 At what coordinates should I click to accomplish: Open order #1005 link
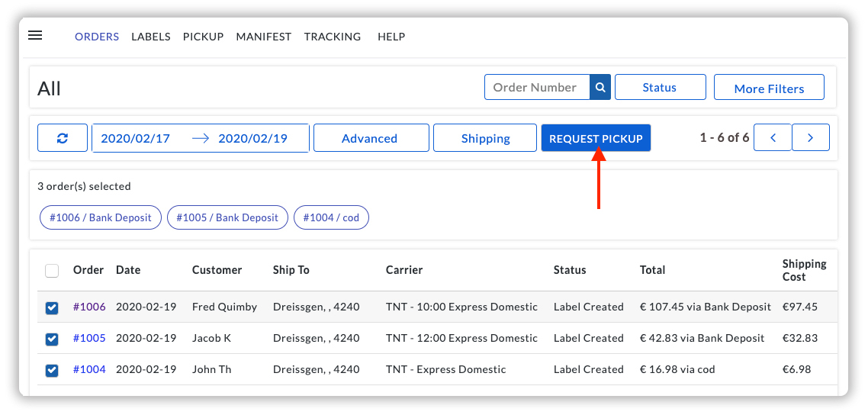click(89, 338)
